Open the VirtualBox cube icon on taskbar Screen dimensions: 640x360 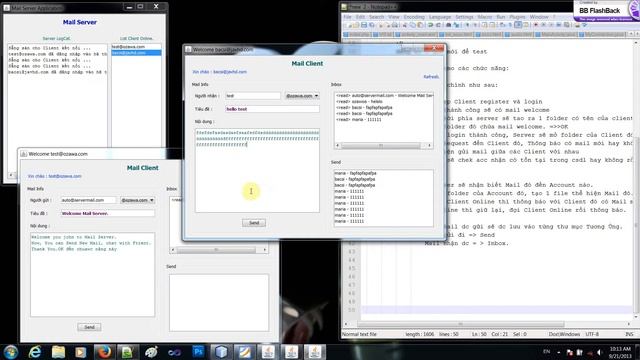tap(221, 352)
